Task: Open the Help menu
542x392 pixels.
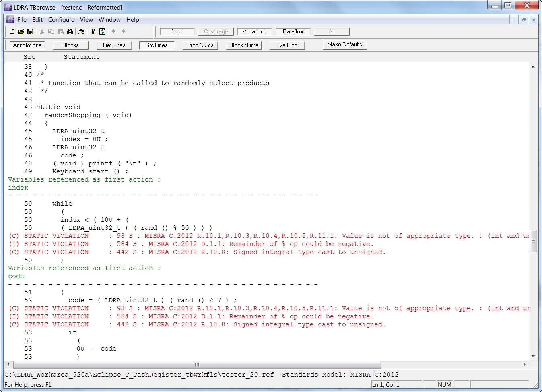Action: click(133, 19)
